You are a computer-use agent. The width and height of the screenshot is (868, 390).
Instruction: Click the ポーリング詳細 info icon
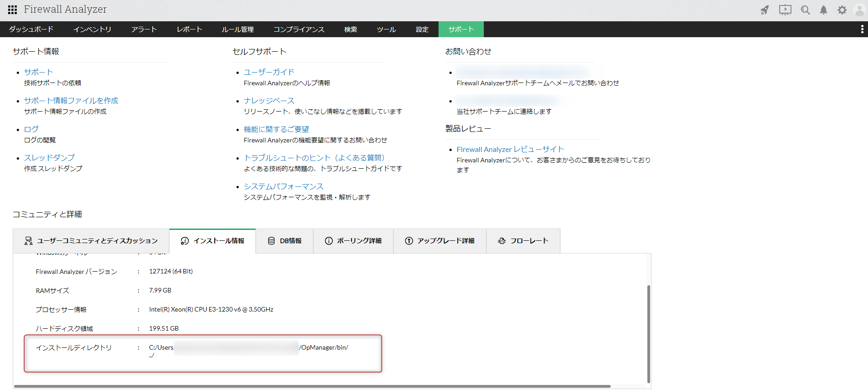click(329, 241)
